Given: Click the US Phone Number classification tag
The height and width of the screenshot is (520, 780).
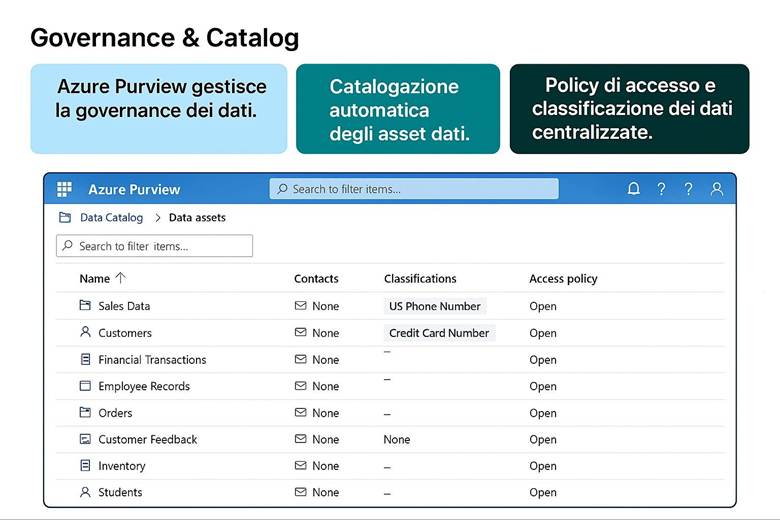Looking at the screenshot, I should coord(435,306).
